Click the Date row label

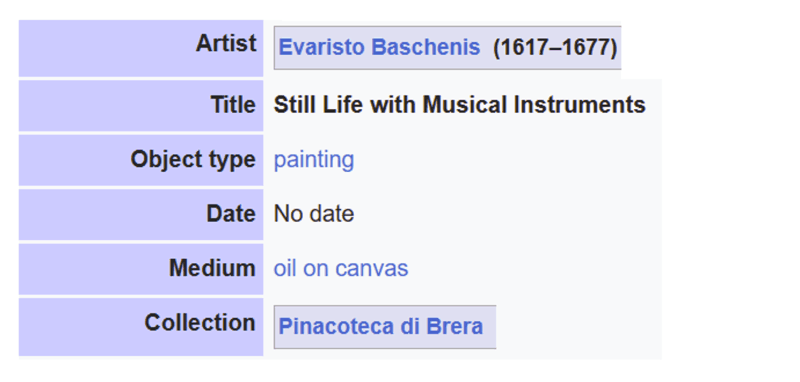pyautogui.click(x=141, y=214)
